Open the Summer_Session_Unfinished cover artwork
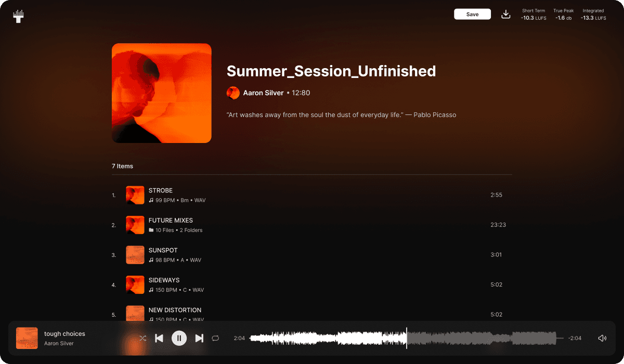This screenshot has width=624, height=364. [x=162, y=93]
